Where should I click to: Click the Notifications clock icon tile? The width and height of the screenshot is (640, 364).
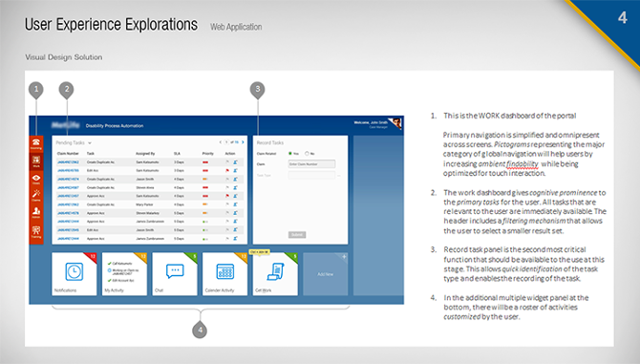(x=75, y=271)
